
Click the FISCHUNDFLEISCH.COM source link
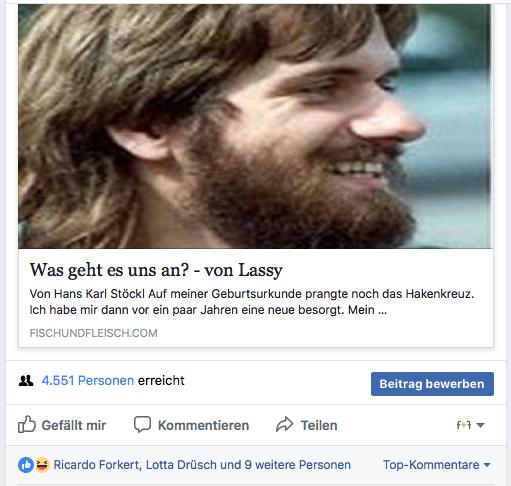click(x=93, y=333)
